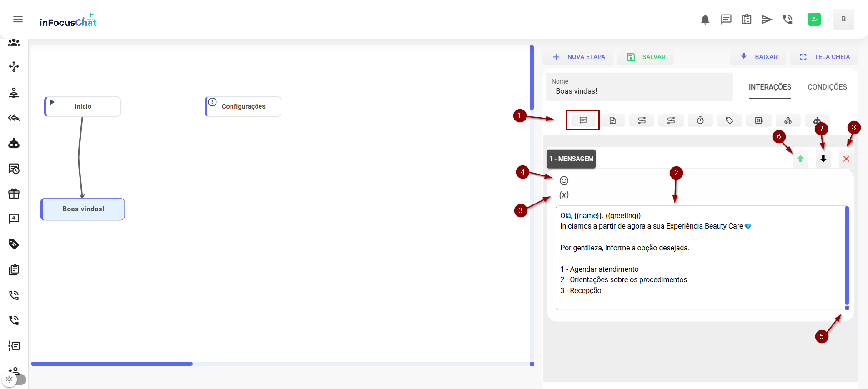Move message down with black arrow
The height and width of the screenshot is (389, 868).
tap(823, 159)
